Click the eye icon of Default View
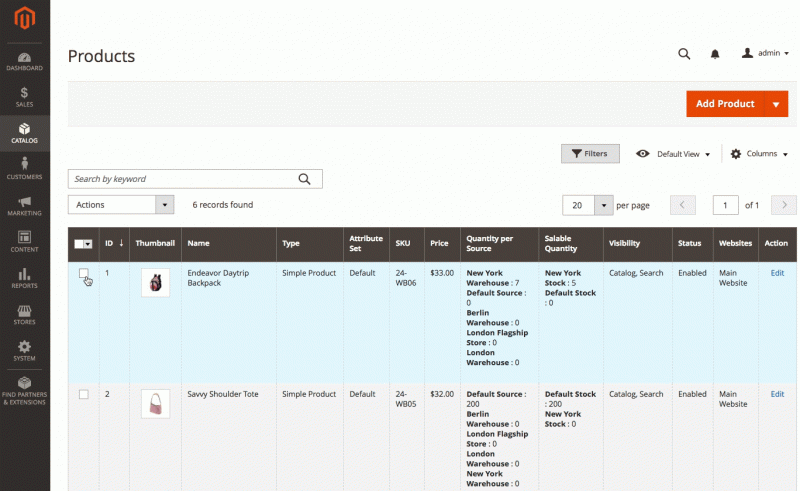This screenshot has height=491, width=800. (x=643, y=154)
